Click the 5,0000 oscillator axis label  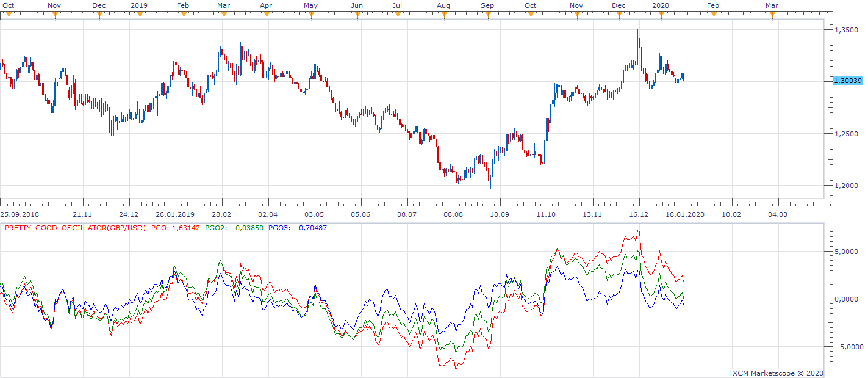coord(847,251)
